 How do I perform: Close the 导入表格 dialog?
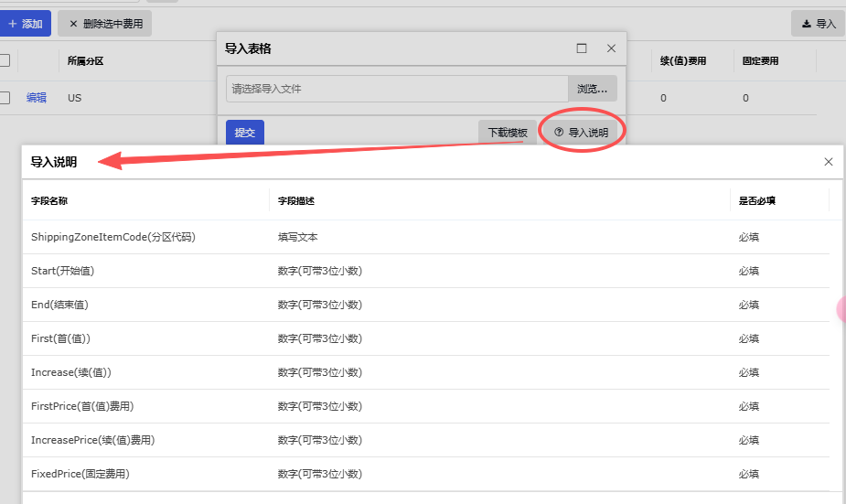(611, 48)
